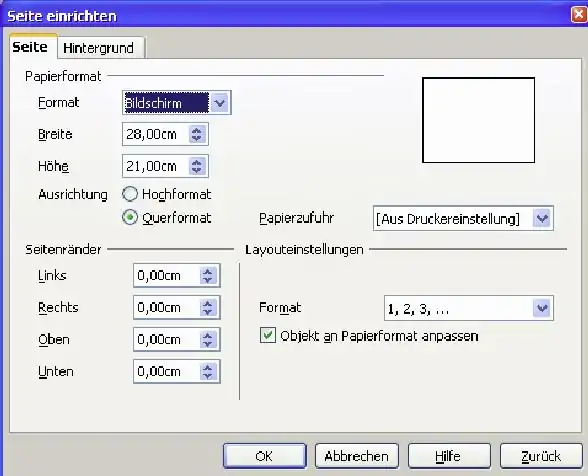
Task: Open help via Hilfe button
Action: 449,456
